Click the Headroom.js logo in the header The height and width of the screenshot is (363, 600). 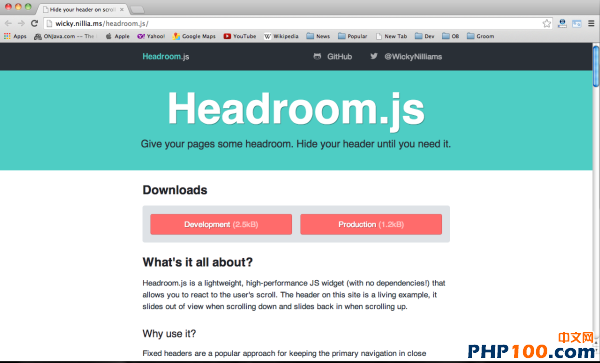point(166,57)
